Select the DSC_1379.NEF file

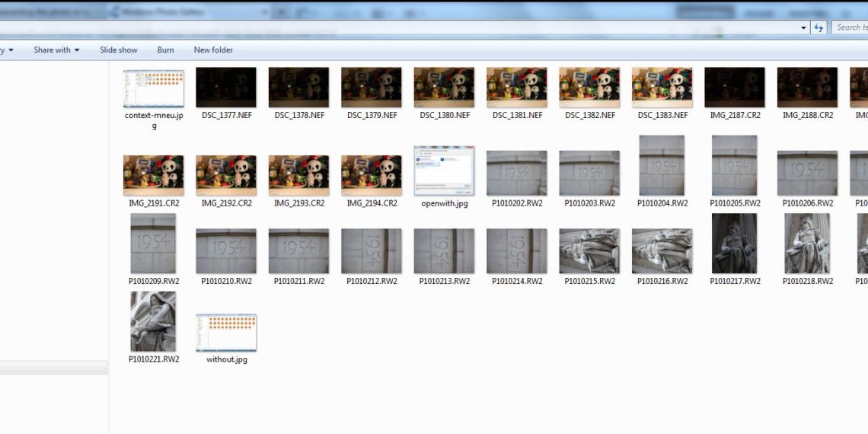372,88
